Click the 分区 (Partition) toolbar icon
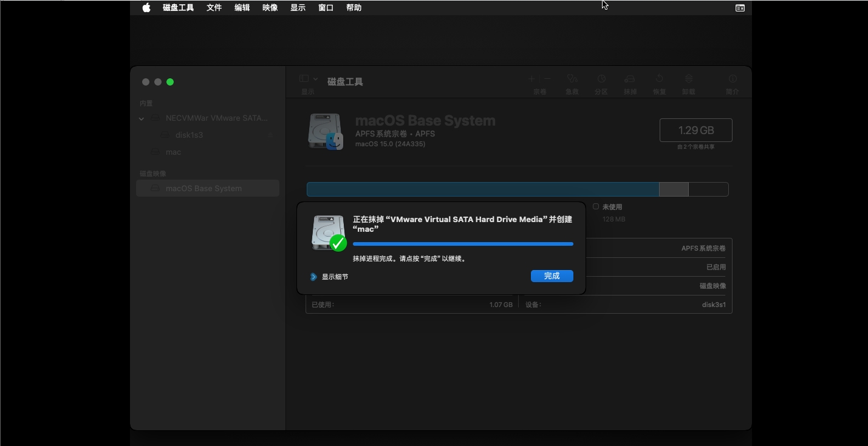The height and width of the screenshot is (446, 868). (x=601, y=79)
